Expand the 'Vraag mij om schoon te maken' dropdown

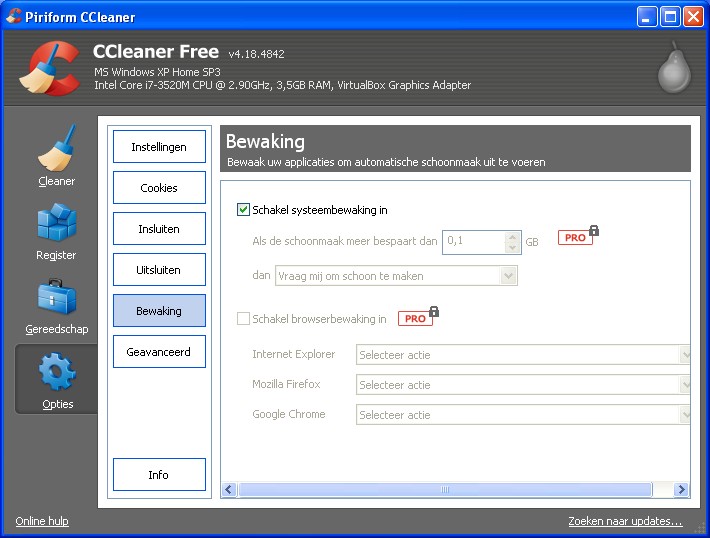pyautogui.click(x=396, y=276)
